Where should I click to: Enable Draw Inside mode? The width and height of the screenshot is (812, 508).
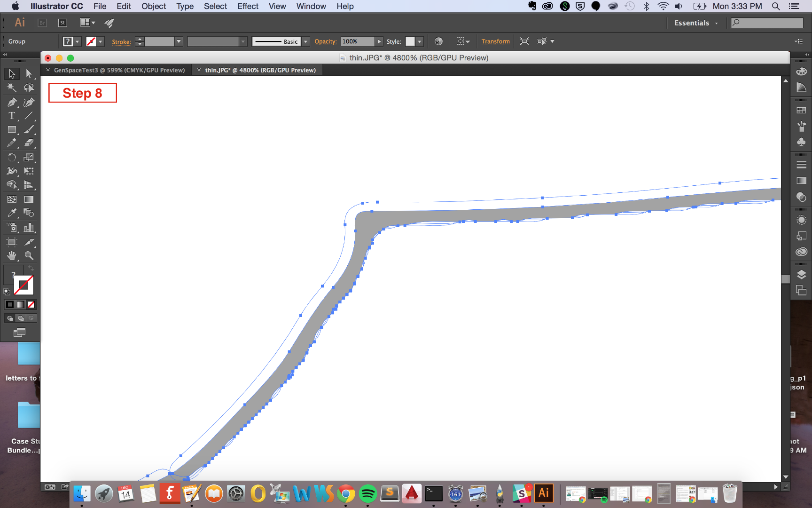point(31,318)
